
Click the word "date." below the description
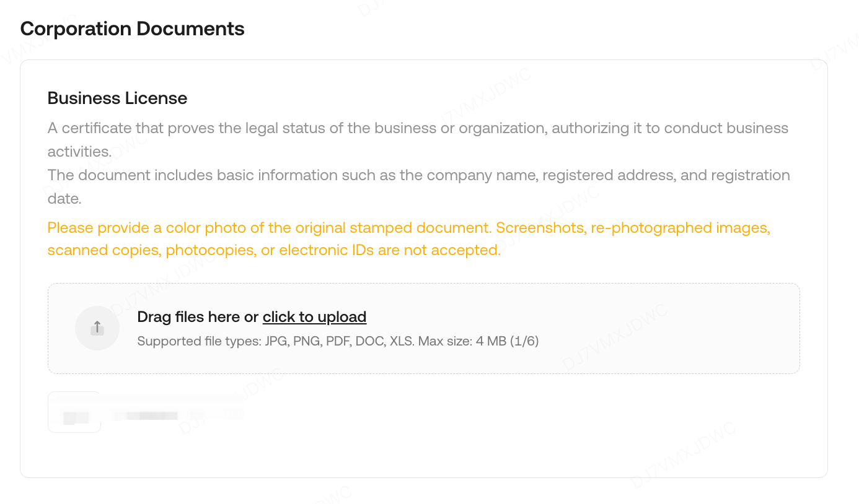(x=64, y=199)
